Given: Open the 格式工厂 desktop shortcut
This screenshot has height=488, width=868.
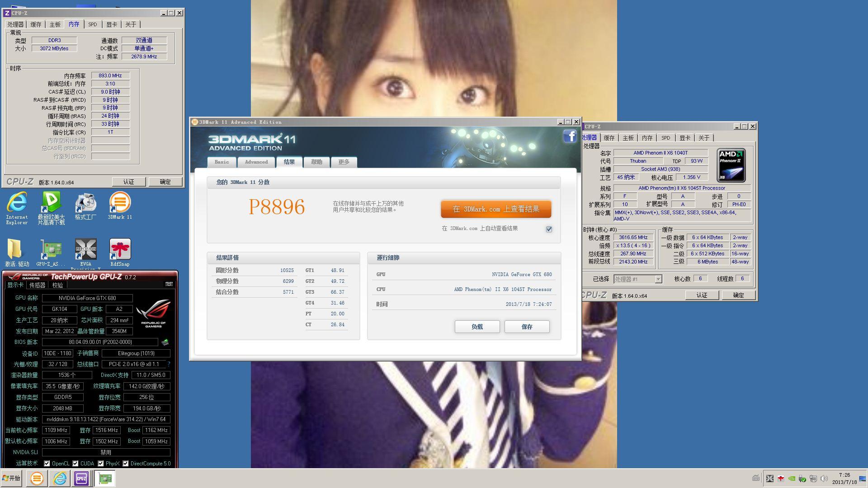Looking at the screenshot, I should point(85,206).
